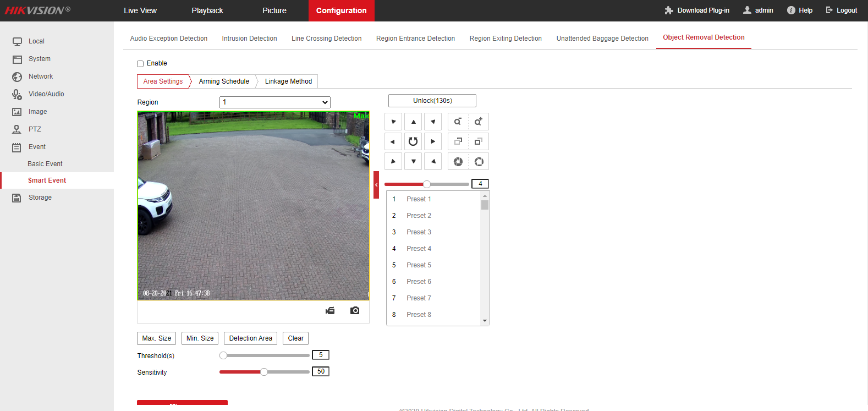868x411 pixels.
Task: Select Preset 3 in the preset list
Action: [419, 232]
